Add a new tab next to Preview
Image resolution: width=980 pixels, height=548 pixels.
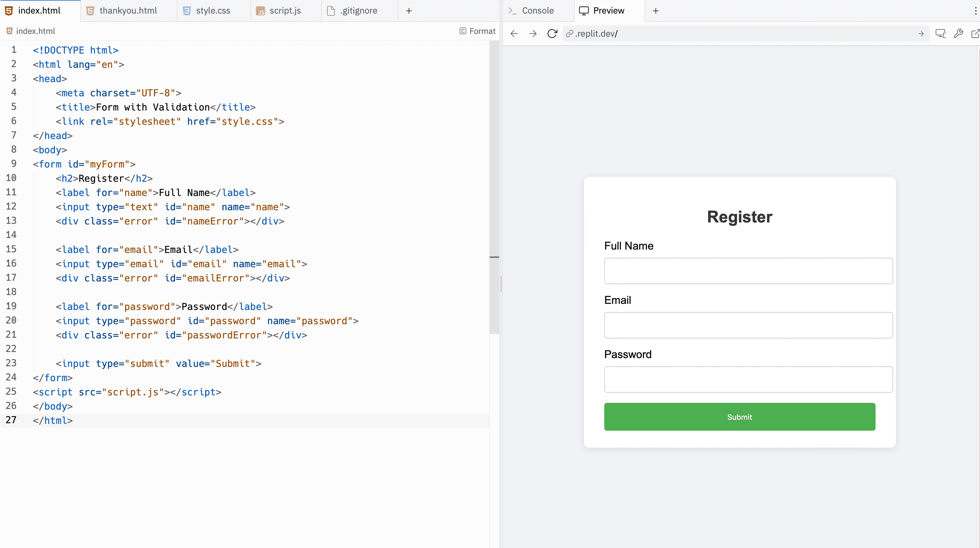(x=656, y=11)
